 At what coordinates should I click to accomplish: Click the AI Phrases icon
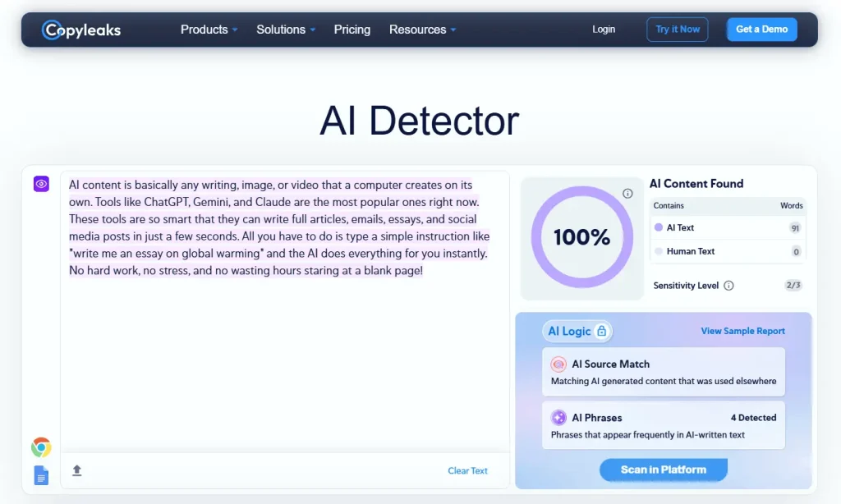pos(558,418)
